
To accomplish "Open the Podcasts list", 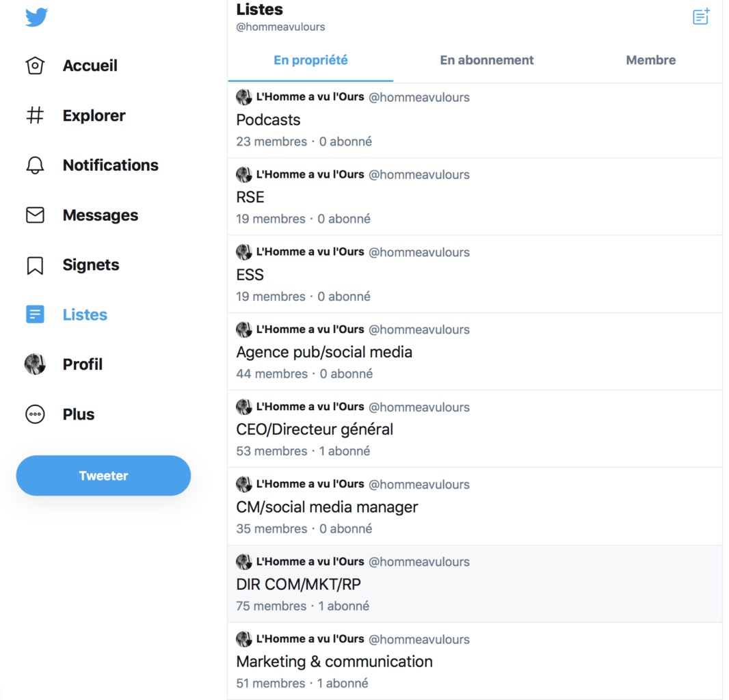I will [475, 120].
